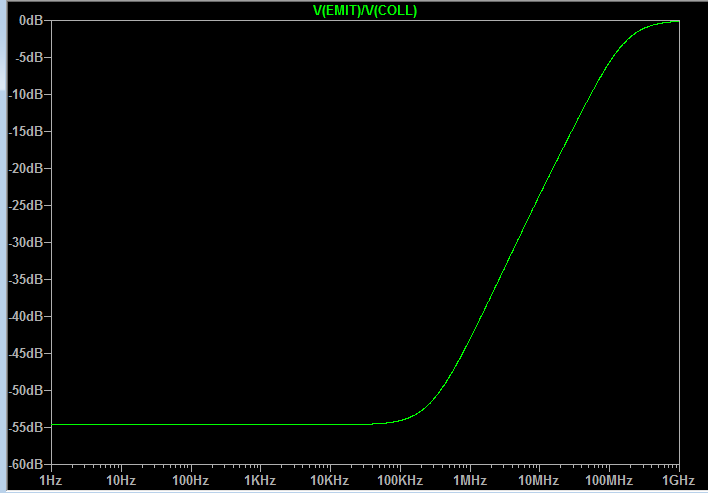This screenshot has height=493, width=708.
Task: Click the 10KHz frequency label
Action: coord(330,480)
